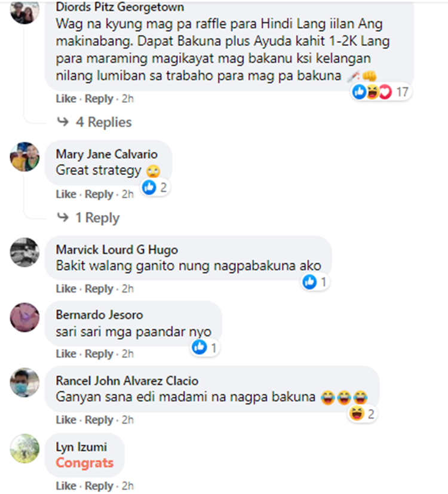Viewport: 448px width, 494px height.
Task: Reply to Diords Pitz Georgetown's comment
Action: point(99,99)
